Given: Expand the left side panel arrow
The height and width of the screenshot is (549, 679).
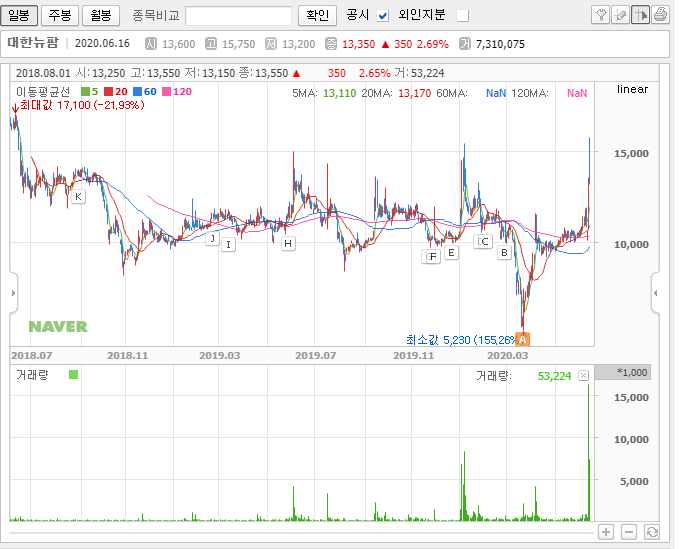Looking at the screenshot, I should [13, 293].
